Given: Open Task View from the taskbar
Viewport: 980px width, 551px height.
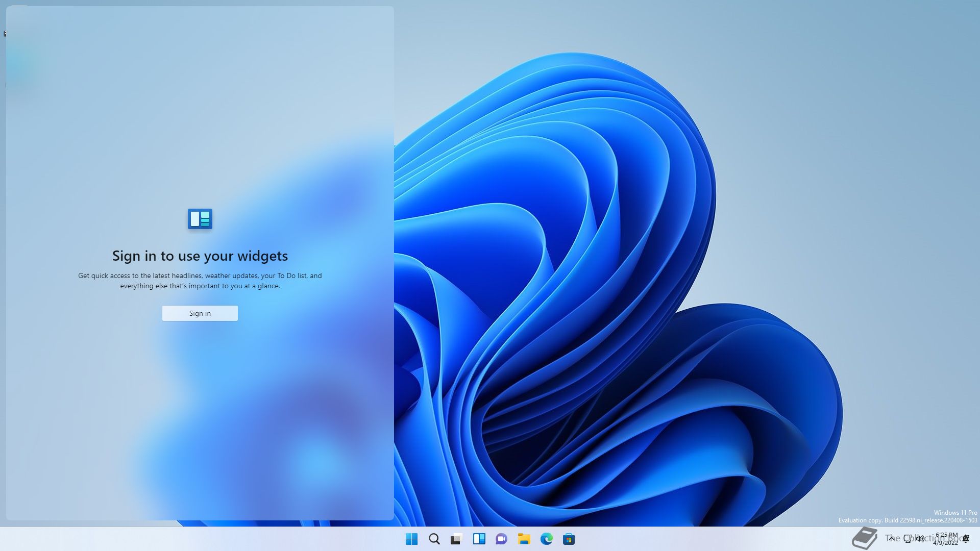Looking at the screenshot, I should [x=456, y=539].
